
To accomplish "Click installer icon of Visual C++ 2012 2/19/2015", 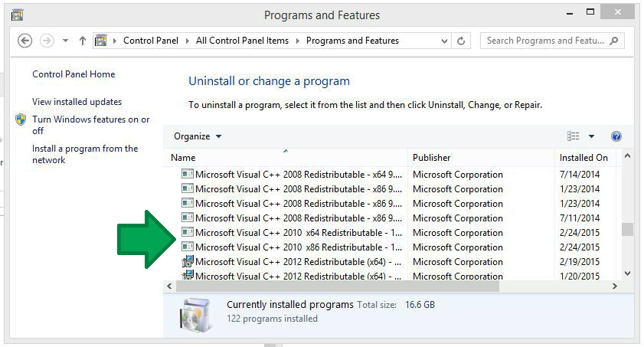I will (x=188, y=261).
